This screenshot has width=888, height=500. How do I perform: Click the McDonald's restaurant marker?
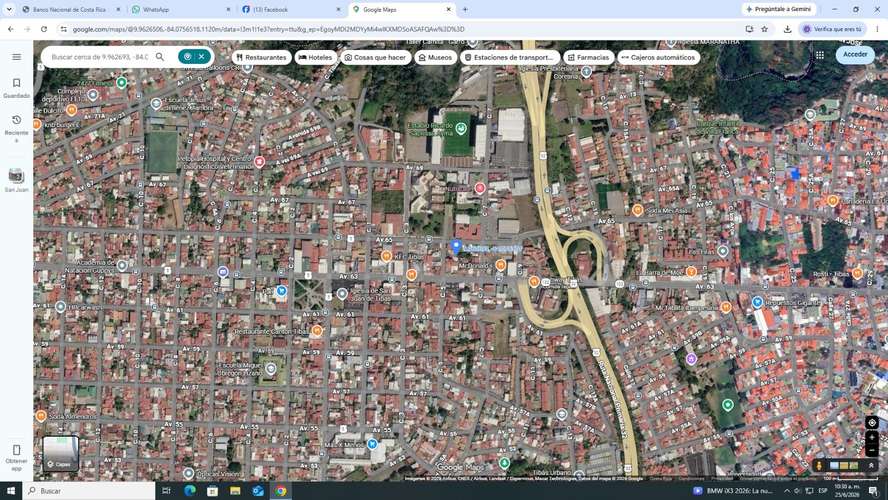click(501, 264)
